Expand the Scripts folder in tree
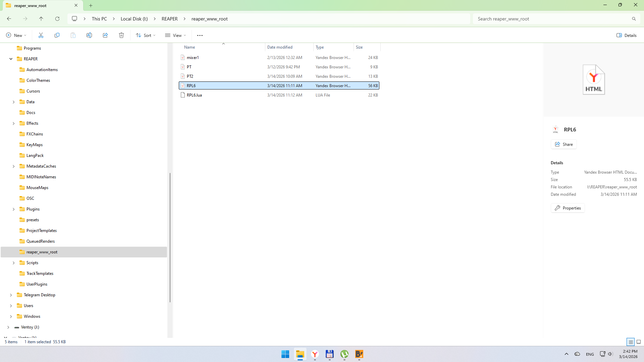The width and height of the screenshot is (644, 362). (14, 263)
